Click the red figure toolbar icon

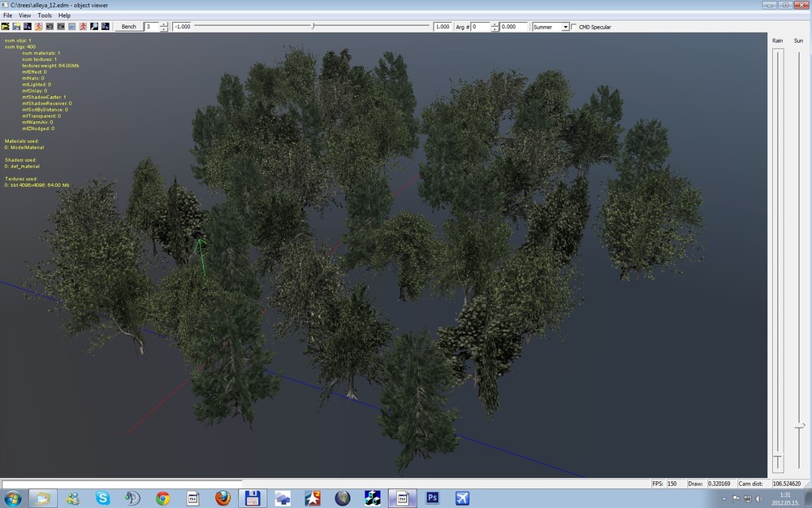tap(83, 27)
